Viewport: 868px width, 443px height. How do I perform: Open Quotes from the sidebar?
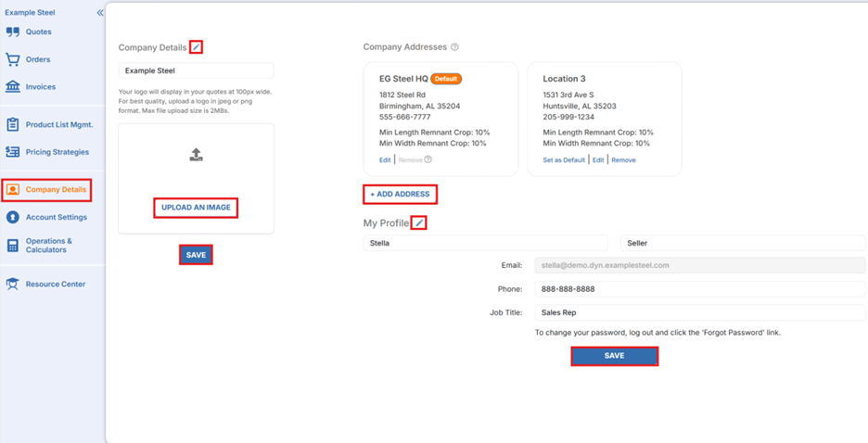click(38, 32)
